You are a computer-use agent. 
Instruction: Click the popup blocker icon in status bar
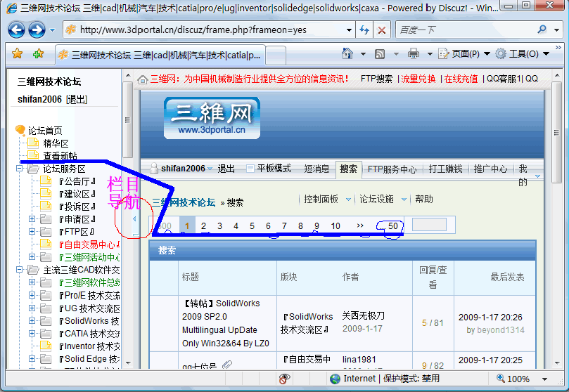point(284,379)
